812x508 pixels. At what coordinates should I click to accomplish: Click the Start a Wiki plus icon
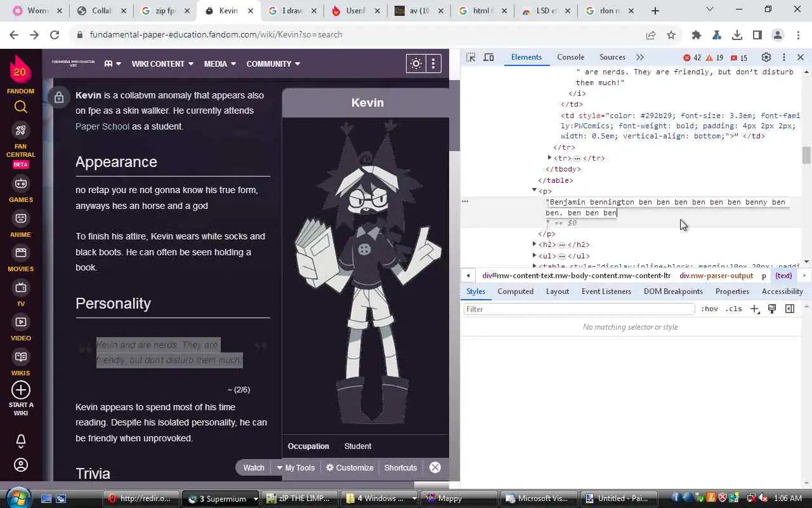coord(21,390)
